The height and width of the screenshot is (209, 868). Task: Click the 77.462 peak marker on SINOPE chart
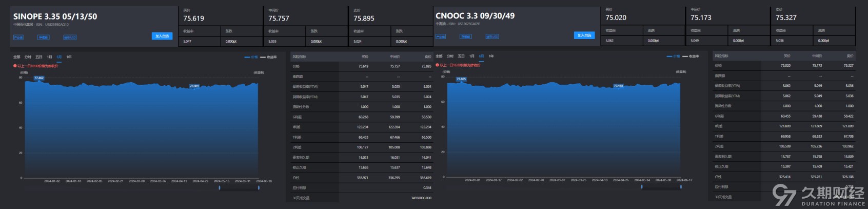pyautogui.click(x=39, y=78)
